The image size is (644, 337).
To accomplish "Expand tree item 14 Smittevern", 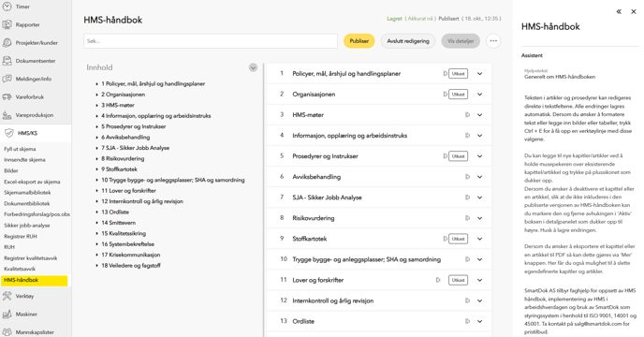I will pyautogui.click(x=97, y=223).
